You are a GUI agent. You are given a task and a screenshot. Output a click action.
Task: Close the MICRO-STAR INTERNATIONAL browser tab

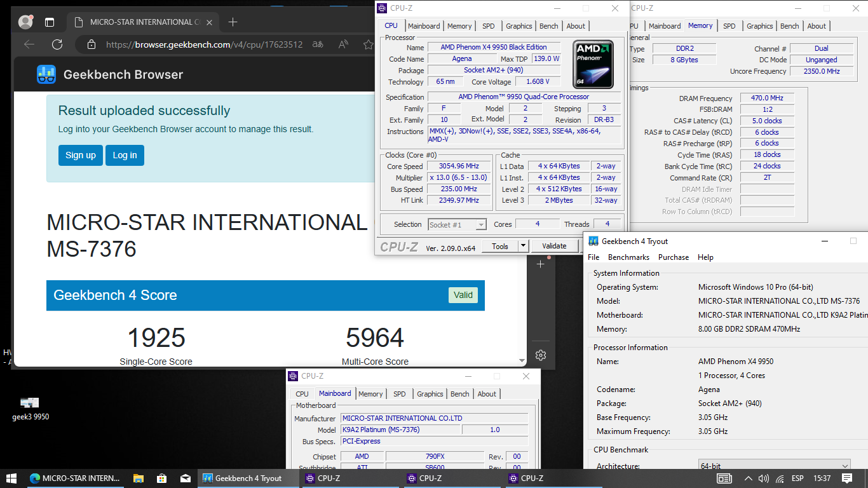pyautogui.click(x=210, y=22)
